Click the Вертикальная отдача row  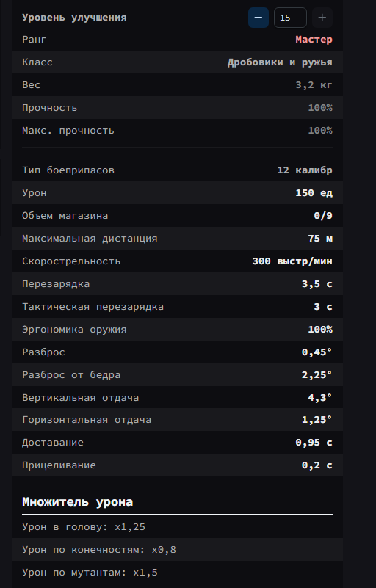coord(177,397)
